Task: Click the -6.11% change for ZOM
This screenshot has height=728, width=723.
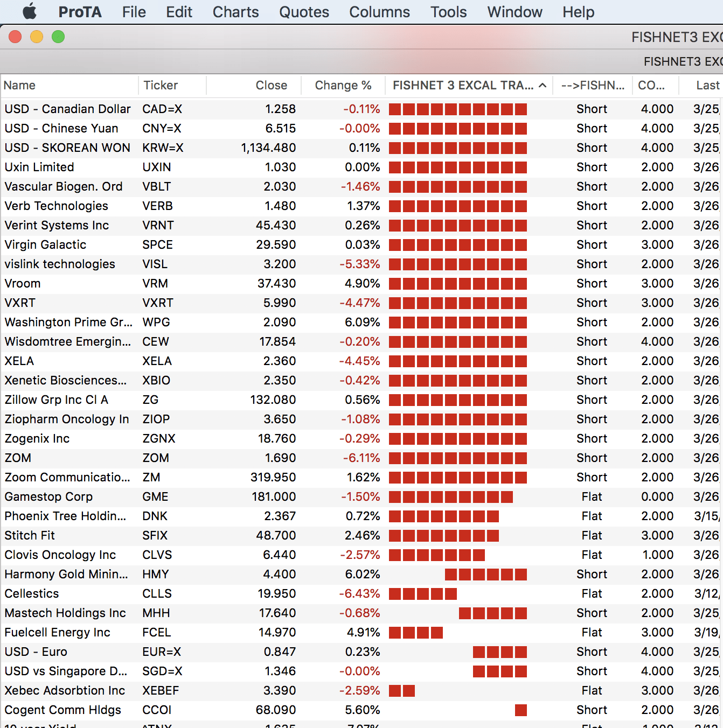Action: [361, 458]
